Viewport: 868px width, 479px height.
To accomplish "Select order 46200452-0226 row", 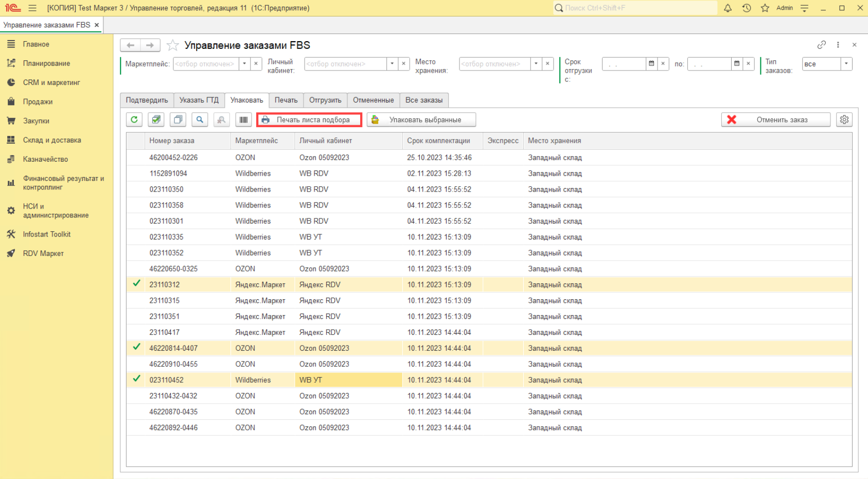I will point(489,158).
